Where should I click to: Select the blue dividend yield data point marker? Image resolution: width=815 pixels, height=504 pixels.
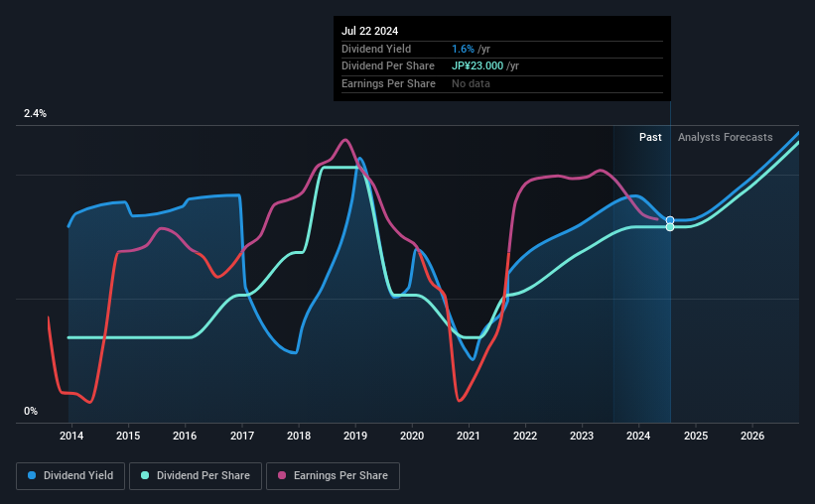(x=670, y=220)
